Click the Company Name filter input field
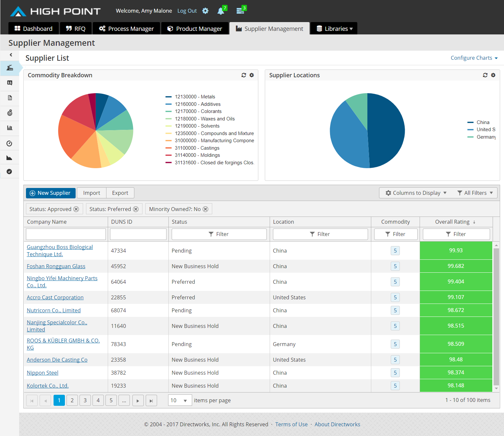Viewport: 504px width, 436px height. pos(66,234)
